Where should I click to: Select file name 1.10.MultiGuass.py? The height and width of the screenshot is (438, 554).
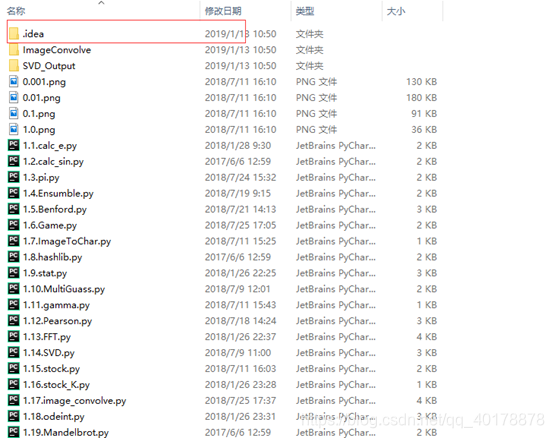[64, 289]
